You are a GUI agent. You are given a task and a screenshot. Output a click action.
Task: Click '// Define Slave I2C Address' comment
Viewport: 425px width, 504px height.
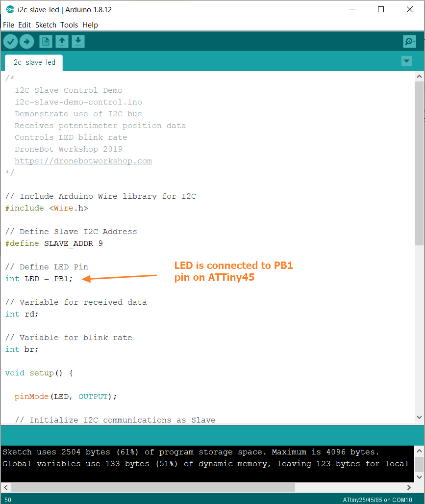[71, 232]
